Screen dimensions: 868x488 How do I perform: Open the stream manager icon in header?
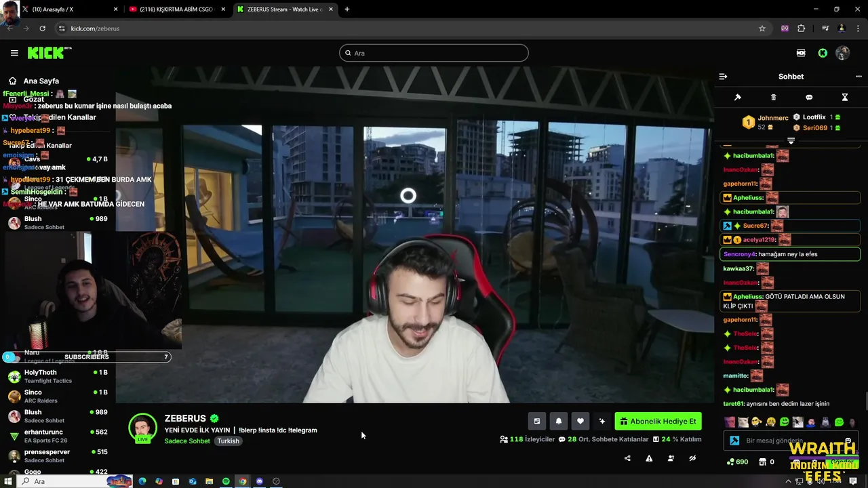(x=801, y=53)
